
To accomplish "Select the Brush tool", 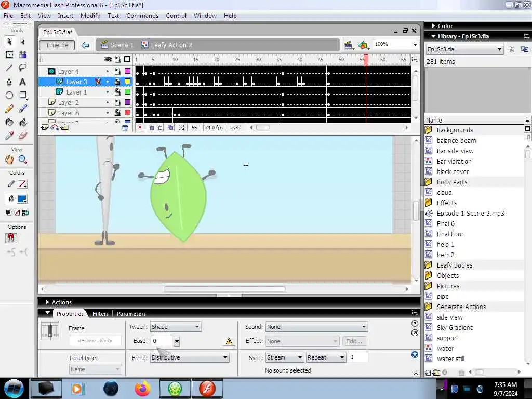I will (x=23, y=109).
